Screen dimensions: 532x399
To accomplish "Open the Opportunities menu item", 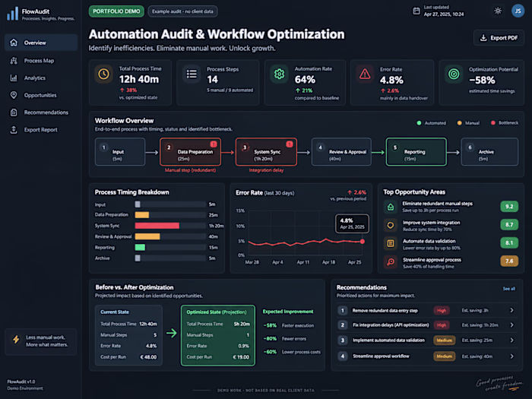I will [x=41, y=95].
